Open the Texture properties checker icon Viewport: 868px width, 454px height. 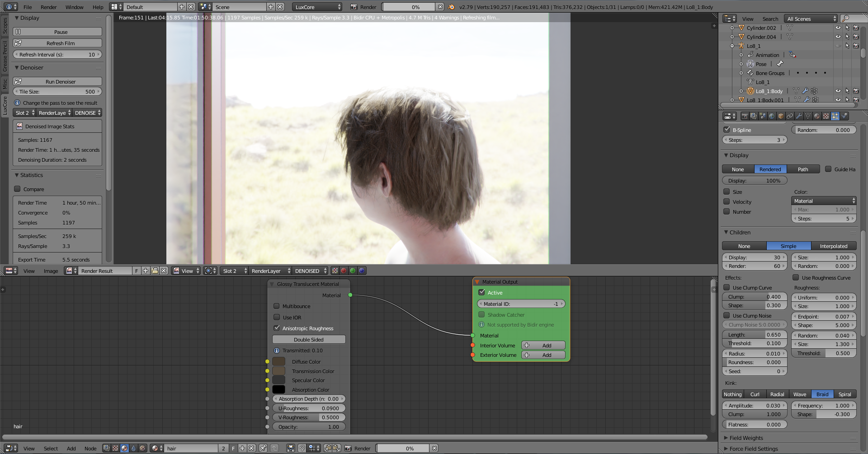click(x=826, y=116)
